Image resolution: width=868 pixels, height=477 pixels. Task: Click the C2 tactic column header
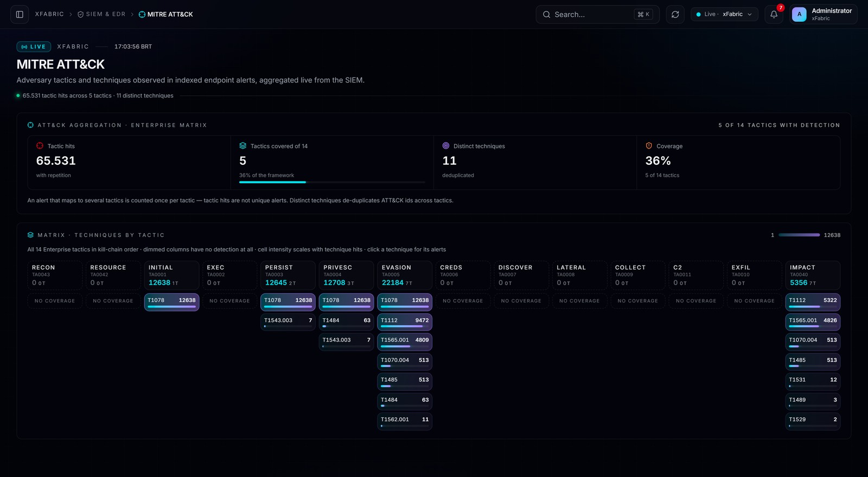click(696, 275)
